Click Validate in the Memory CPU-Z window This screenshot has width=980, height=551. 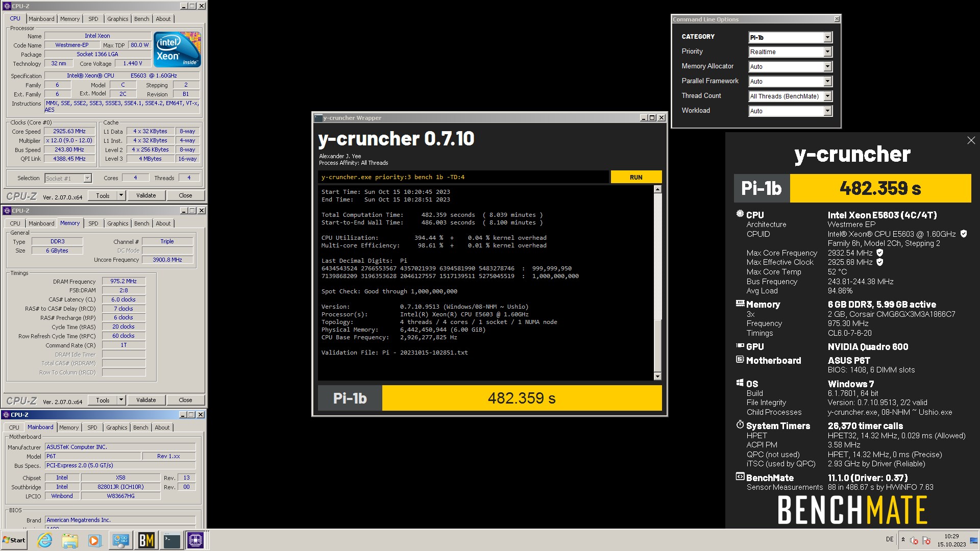coord(146,400)
